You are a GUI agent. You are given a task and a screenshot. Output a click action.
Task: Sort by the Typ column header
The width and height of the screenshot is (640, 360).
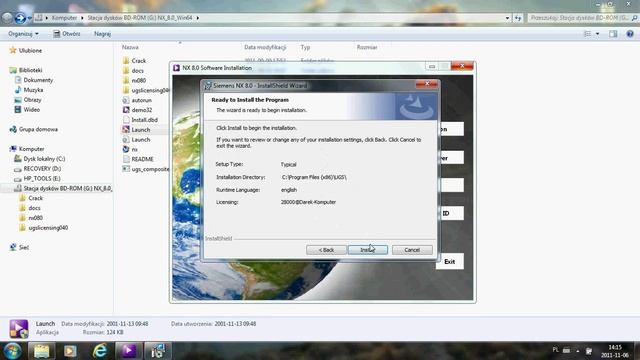click(x=305, y=47)
